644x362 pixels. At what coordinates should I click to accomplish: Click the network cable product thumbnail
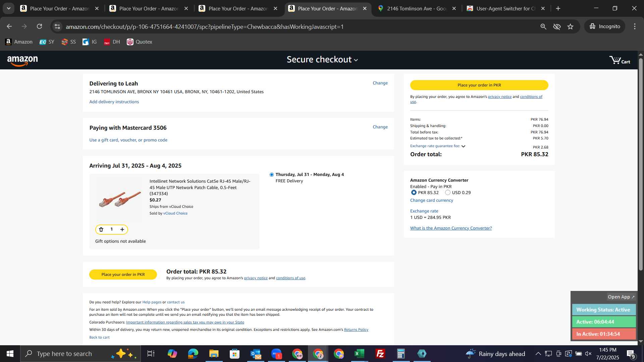[x=120, y=199]
